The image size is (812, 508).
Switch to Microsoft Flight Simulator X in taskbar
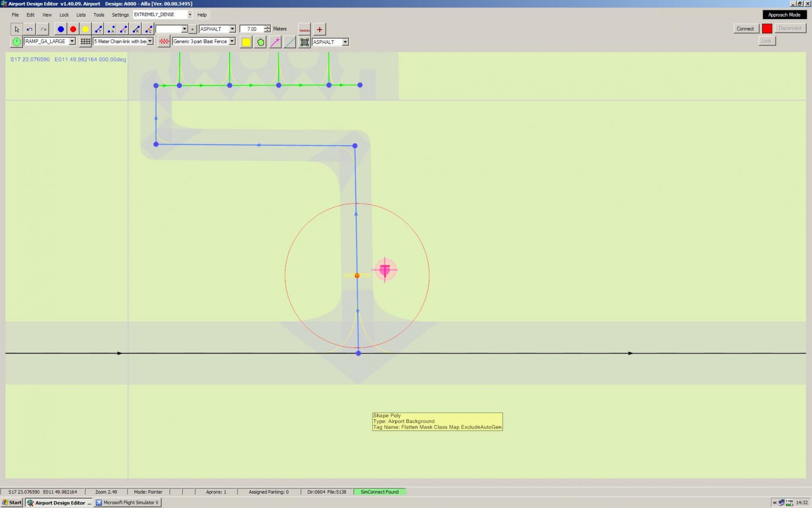coord(128,503)
